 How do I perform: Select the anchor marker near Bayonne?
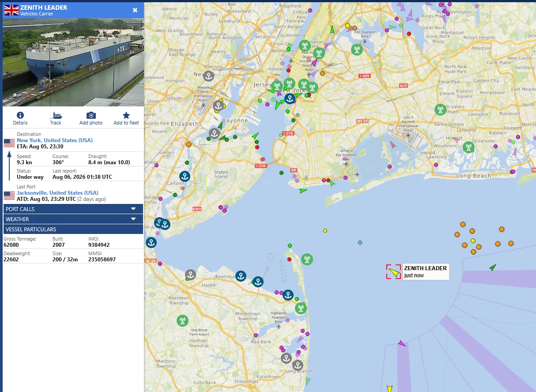click(x=214, y=133)
